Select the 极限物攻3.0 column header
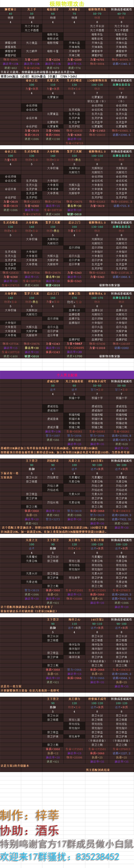This screenshot has width=134, height=868. click(x=97, y=223)
